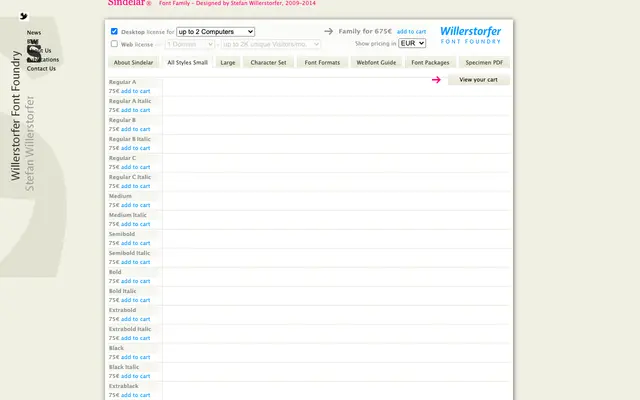Click the 'Semibold' style name
640x400 pixels.
coord(122,234)
